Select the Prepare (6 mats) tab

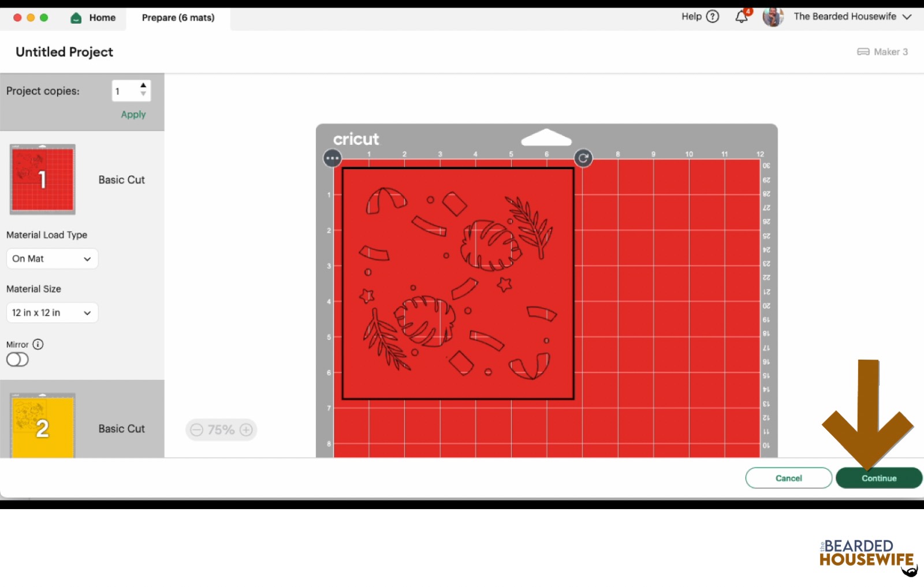(x=178, y=18)
